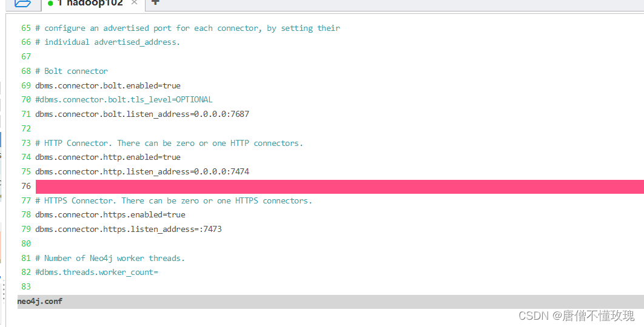644x327 pixels.
Task: Click line number 69 in the gutter
Action: (x=26, y=86)
